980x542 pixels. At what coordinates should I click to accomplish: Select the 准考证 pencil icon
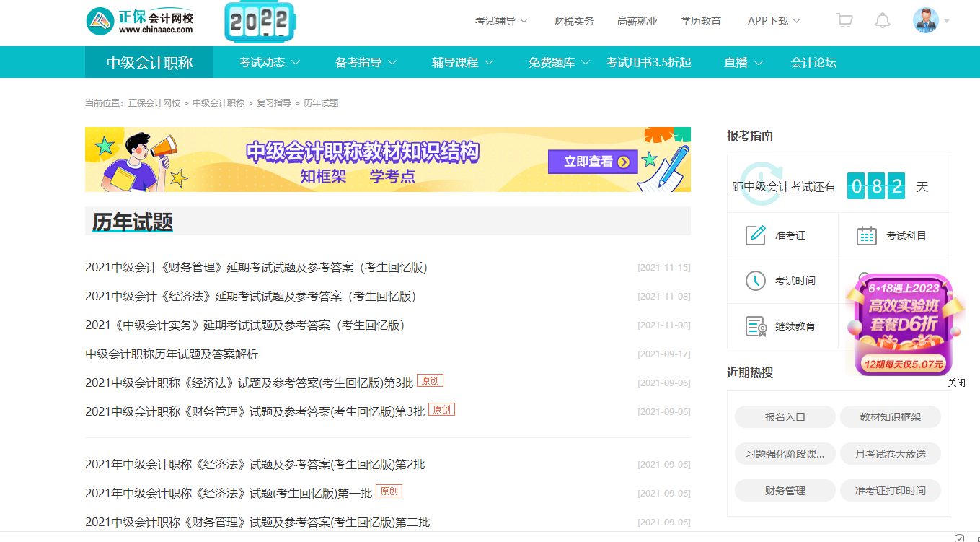tap(755, 235)
